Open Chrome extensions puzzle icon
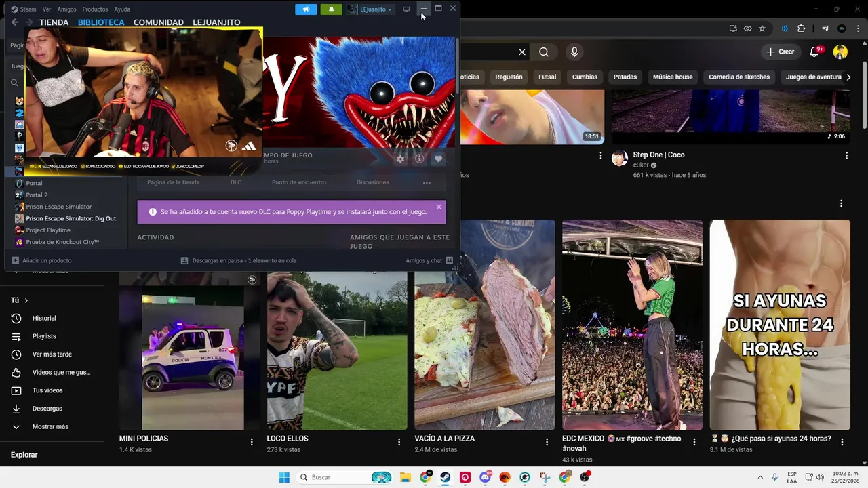 [x=801, y=28]
